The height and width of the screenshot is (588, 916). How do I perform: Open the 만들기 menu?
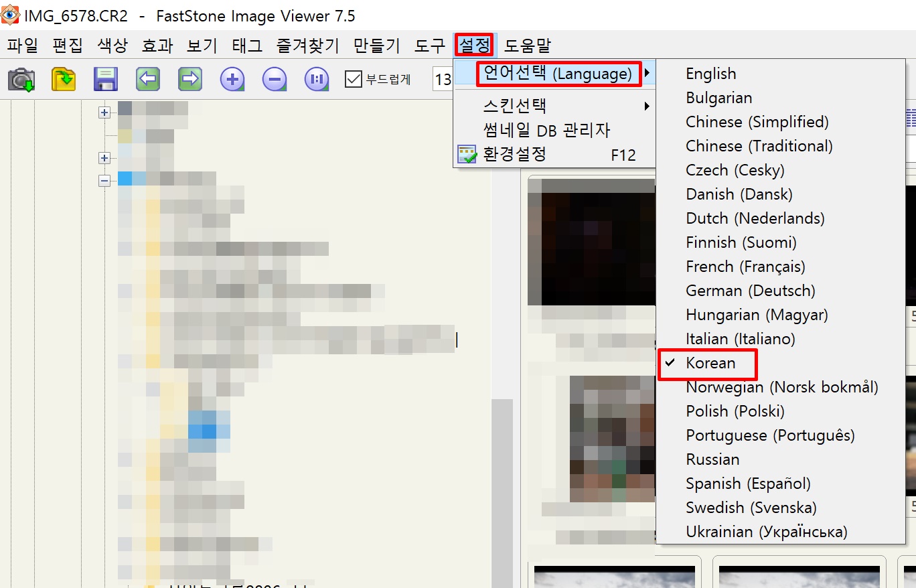pyautogui.click(x=377, y=46)
